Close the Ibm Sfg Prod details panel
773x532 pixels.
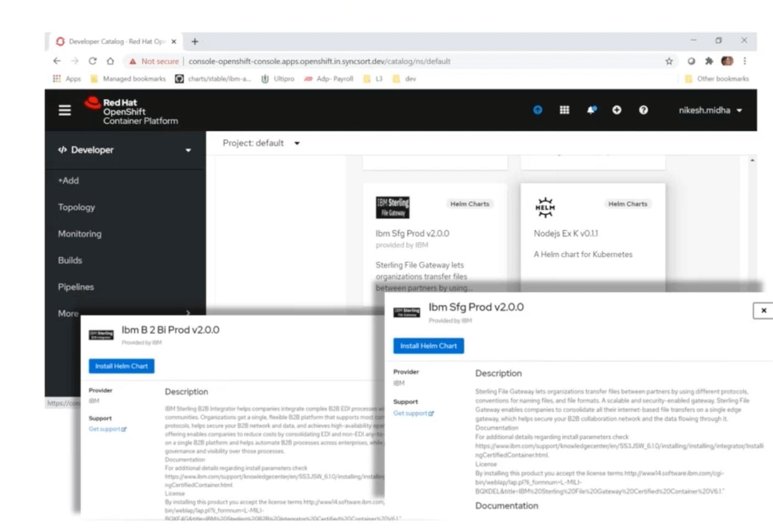click(x=764, y=311)
